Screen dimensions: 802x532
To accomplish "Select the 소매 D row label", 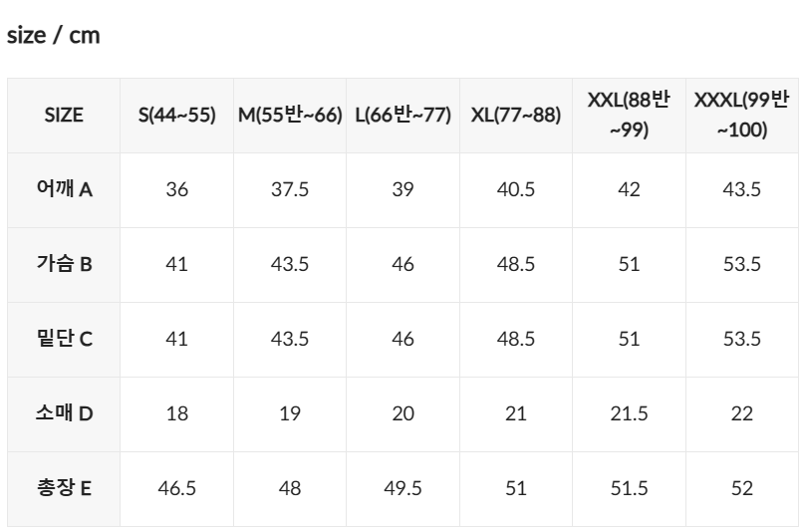I will click(x=64, y=413).
